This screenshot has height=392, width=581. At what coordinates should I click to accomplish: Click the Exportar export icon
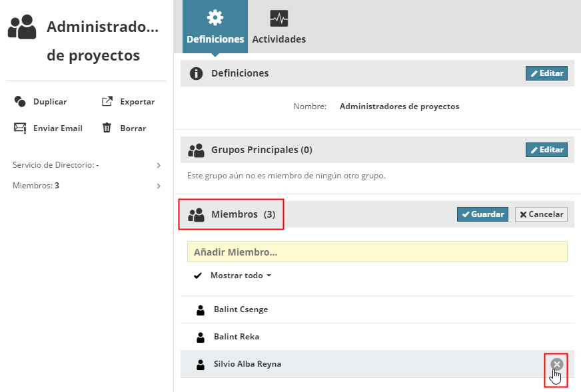coord(107,102)
